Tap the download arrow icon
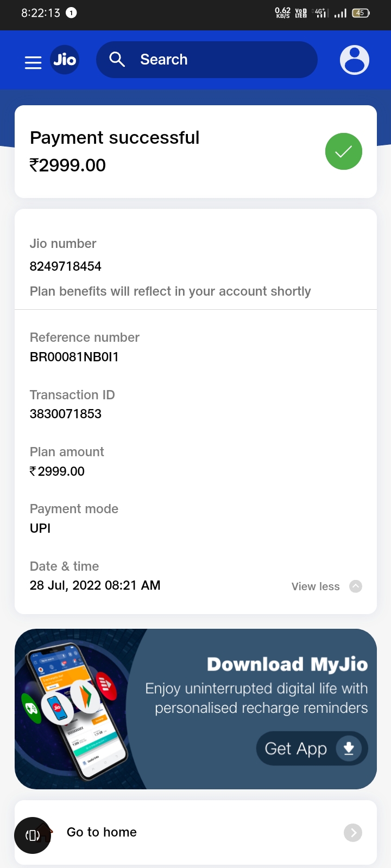 coord(349,749)
